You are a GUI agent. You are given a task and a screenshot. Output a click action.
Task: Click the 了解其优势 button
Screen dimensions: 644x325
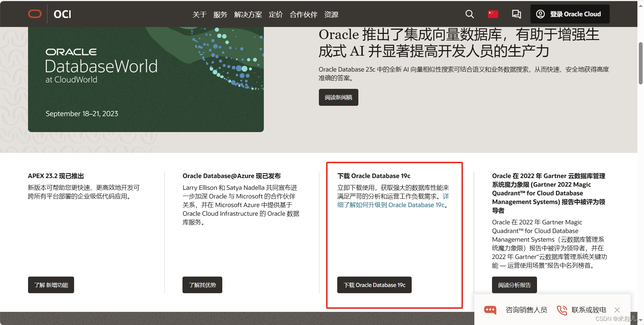202,285
